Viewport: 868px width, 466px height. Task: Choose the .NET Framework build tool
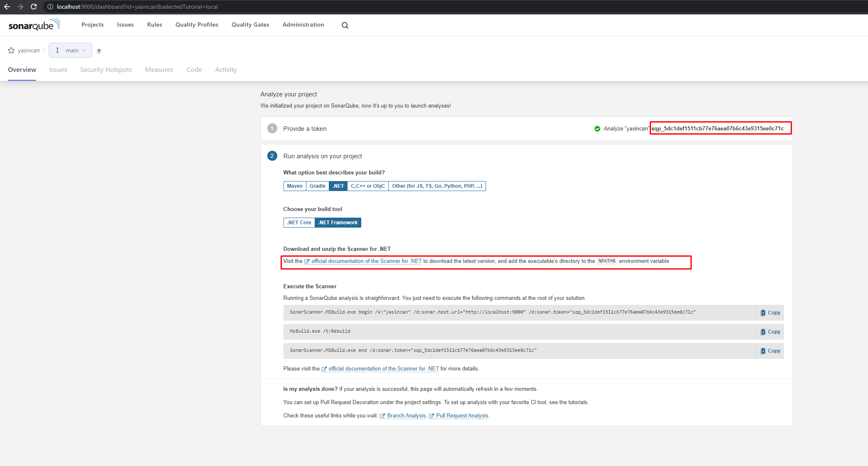click(338, 223)
